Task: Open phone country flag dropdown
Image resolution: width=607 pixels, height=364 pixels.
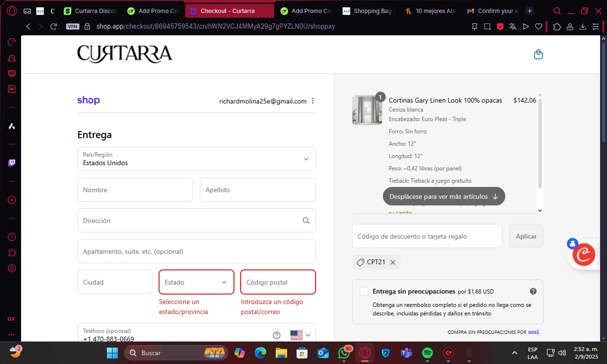Action: point(300,335)
